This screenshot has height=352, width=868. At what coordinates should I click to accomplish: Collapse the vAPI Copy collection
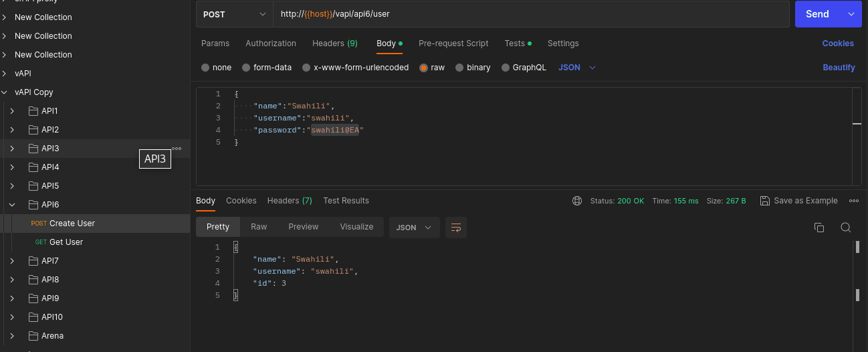click(x=5, y=92)
